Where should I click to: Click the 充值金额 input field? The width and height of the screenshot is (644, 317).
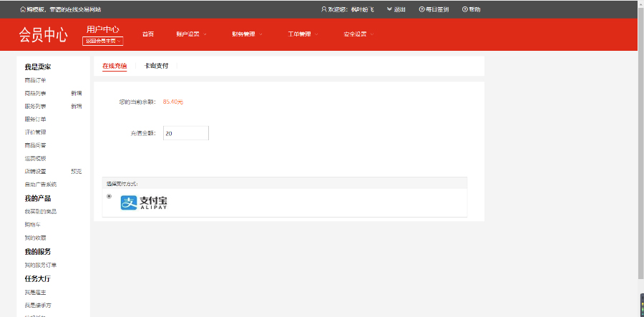186,133
